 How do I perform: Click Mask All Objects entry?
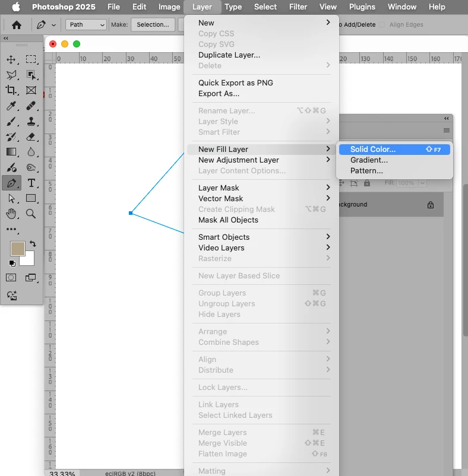coord(228,220)
